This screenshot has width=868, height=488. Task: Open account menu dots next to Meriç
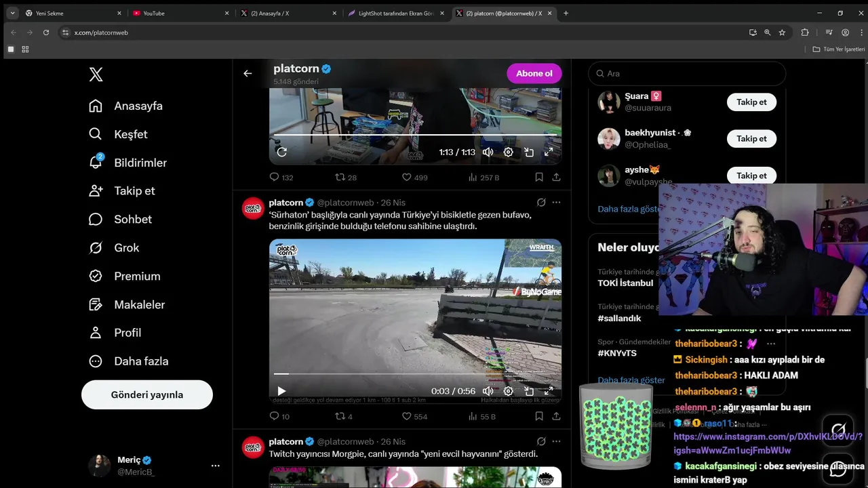[x=215, y=466]
